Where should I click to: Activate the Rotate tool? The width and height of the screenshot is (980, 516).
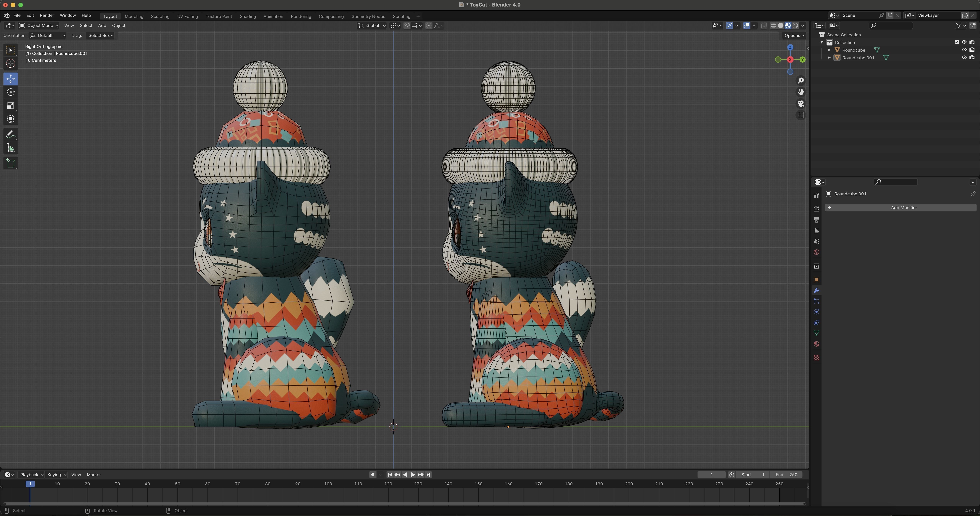click(11, 92)
